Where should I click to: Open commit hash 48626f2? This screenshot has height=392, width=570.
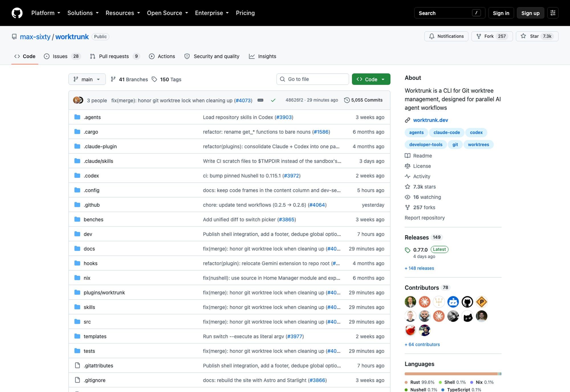coord(294,100)
